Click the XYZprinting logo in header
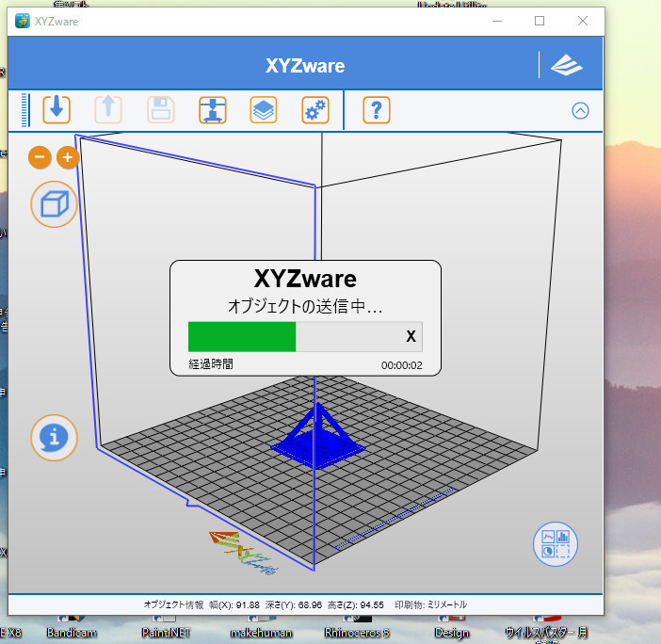Screen dimensions: 661x644 (567, 65)
